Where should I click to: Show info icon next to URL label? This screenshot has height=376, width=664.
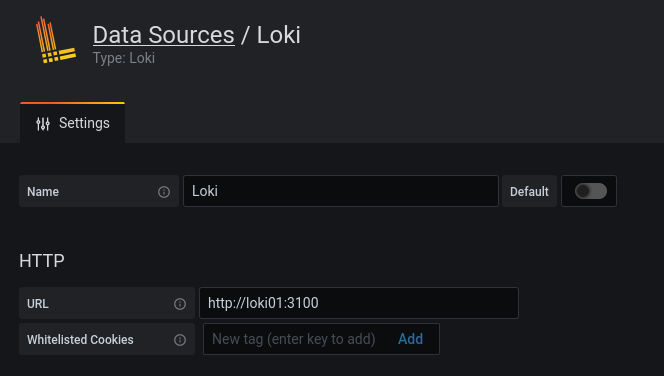(180, 304)
